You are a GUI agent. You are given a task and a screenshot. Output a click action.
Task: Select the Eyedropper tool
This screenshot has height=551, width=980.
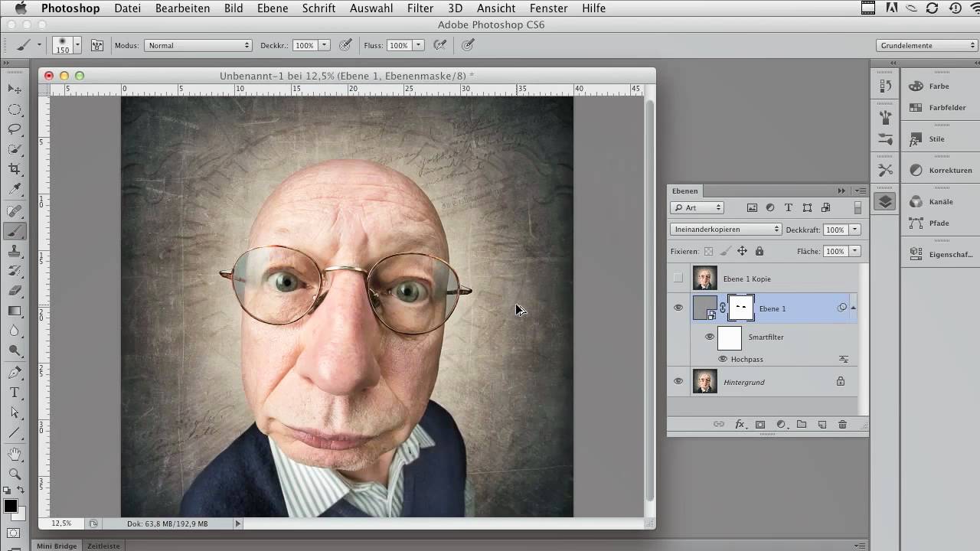[15, 189]
